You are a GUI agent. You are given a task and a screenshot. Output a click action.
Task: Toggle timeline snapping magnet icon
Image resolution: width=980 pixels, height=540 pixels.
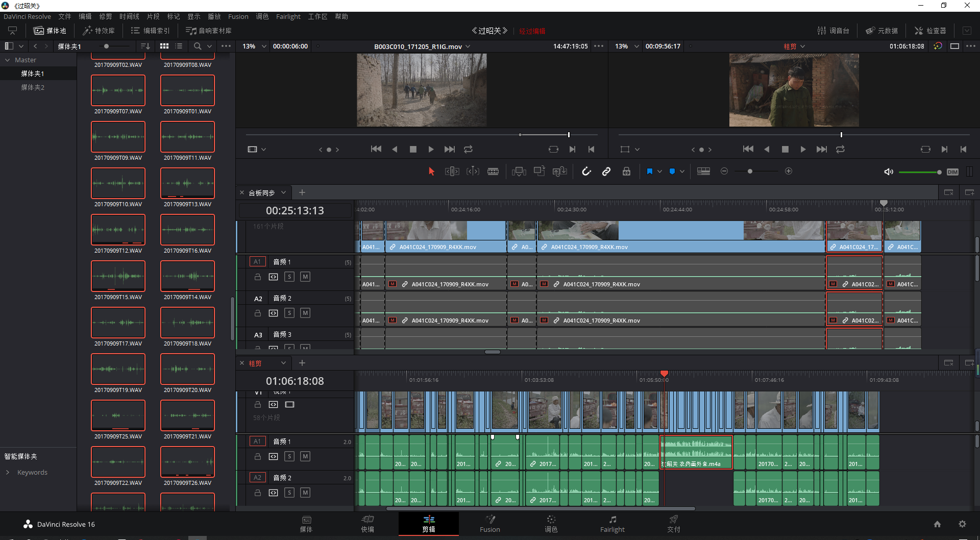click(586, 171)
